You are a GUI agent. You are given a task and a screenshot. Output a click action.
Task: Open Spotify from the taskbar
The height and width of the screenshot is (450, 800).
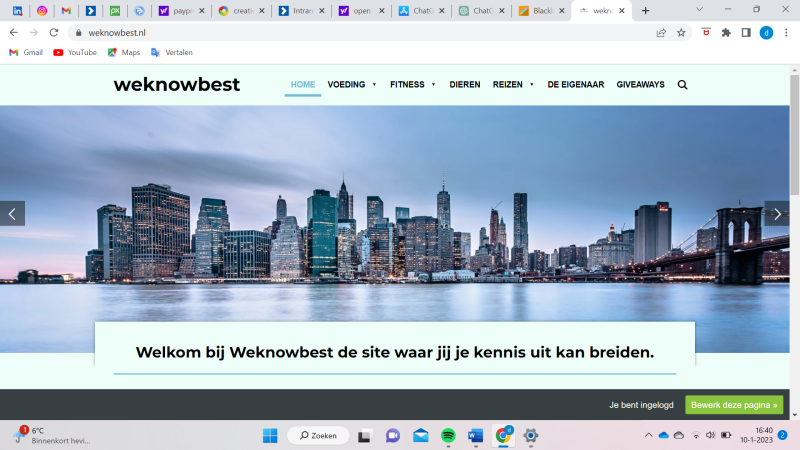pos(448,436)
